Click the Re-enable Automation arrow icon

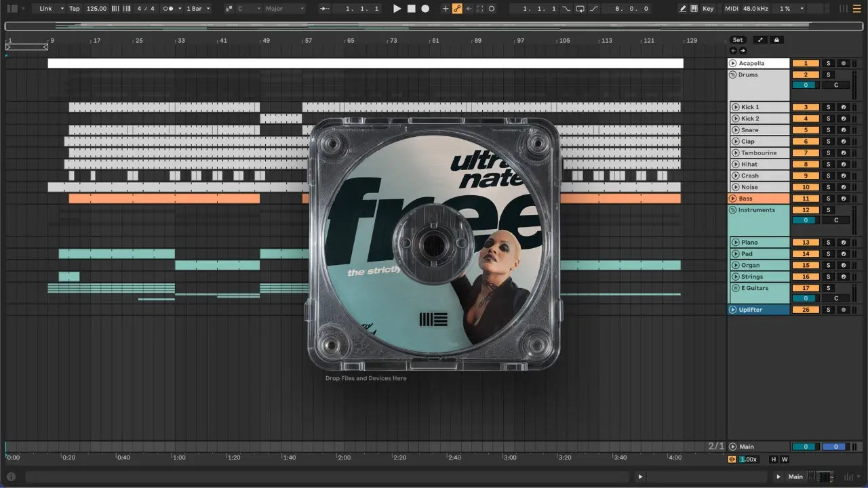pyautogui.click(x=469, y=9)
